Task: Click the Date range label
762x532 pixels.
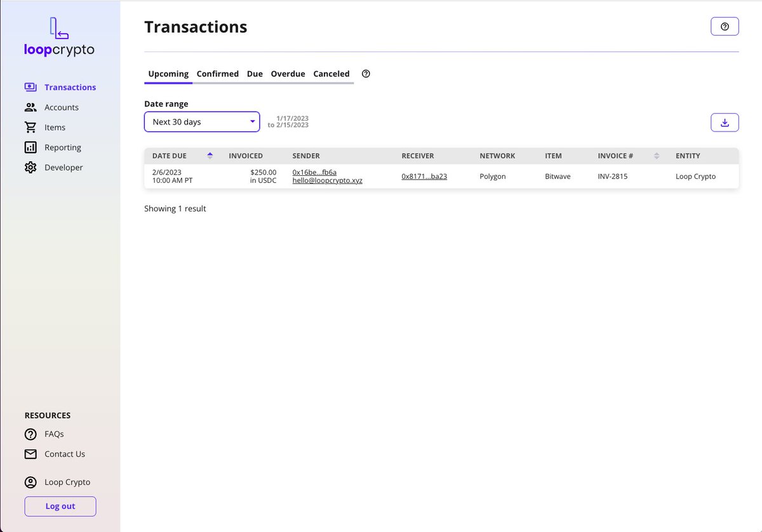Action: (166, 104)
